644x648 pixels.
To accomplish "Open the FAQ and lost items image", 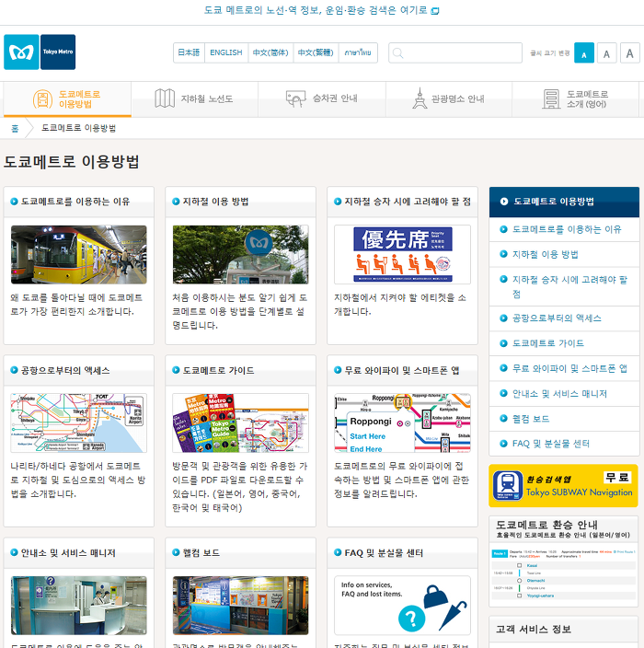I will coord(402,606).
